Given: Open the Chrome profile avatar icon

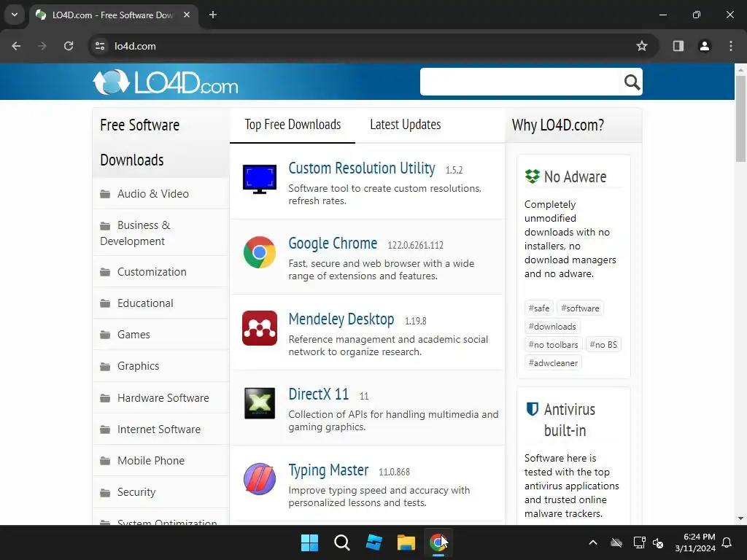Looking at the screenshot, I should point(705,46).
